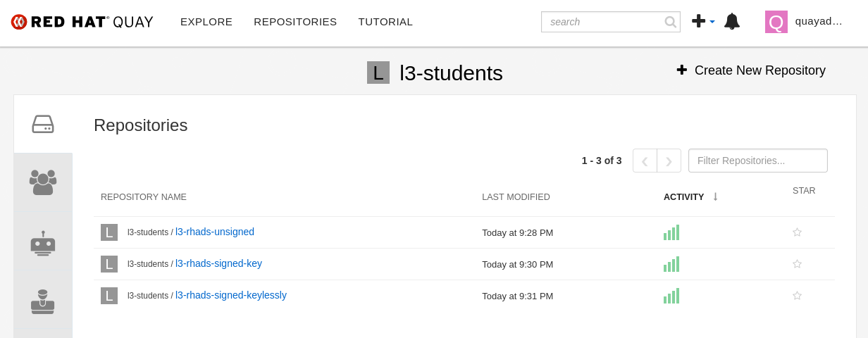The height and width of the screenshot is (338, 868).
Task: Open the Robot Accounts sidebar icon
Action: (43, 244)
